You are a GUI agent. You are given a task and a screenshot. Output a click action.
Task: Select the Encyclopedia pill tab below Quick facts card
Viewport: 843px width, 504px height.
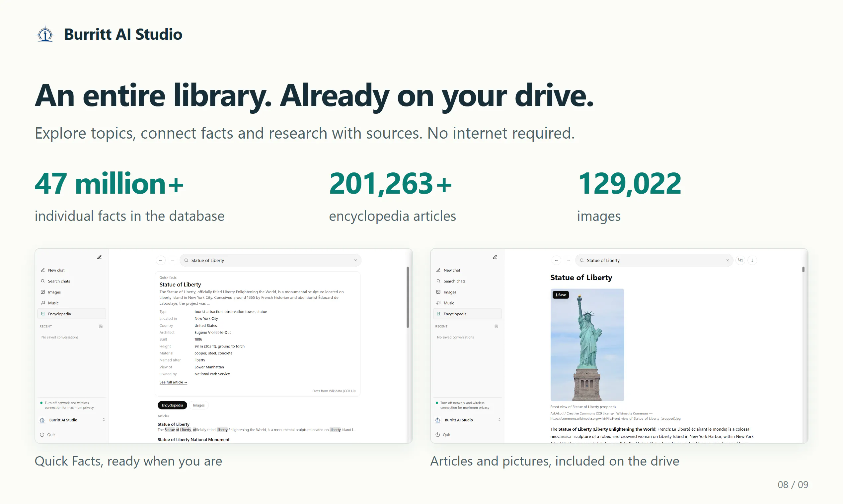tap(172, 406)
